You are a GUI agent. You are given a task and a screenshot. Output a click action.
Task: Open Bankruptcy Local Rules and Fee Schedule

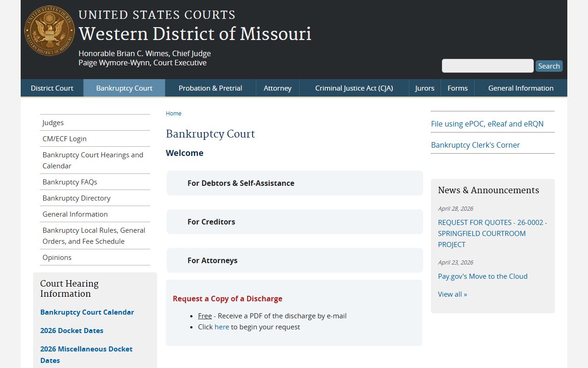click(95, 236)
